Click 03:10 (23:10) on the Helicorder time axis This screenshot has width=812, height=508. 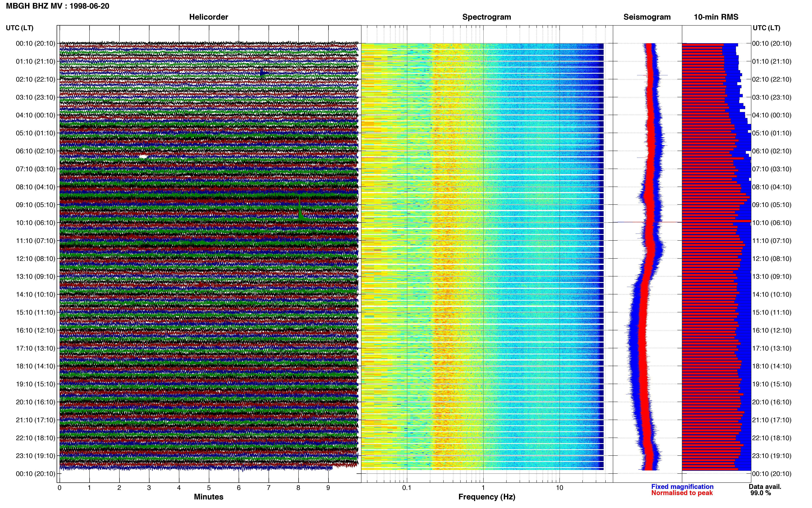click(36, 97)
